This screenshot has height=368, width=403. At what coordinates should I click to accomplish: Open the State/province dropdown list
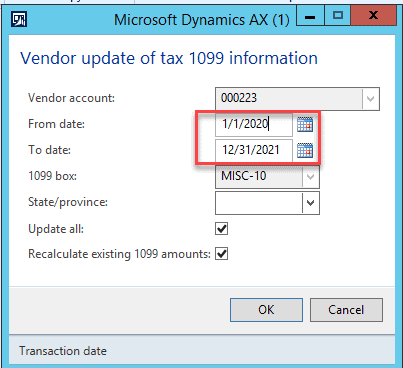(310, 203)
